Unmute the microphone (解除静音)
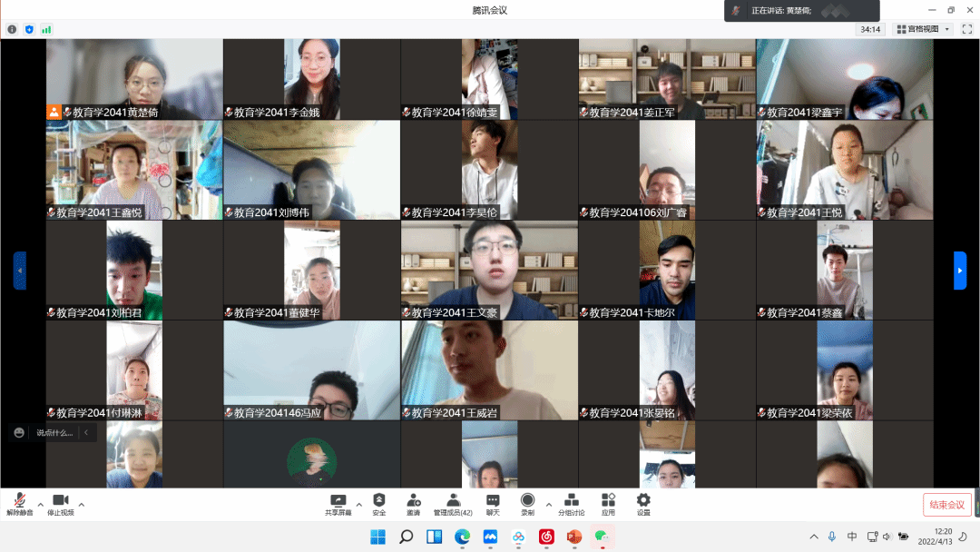 pyautogui.click(x=19, y=504)
